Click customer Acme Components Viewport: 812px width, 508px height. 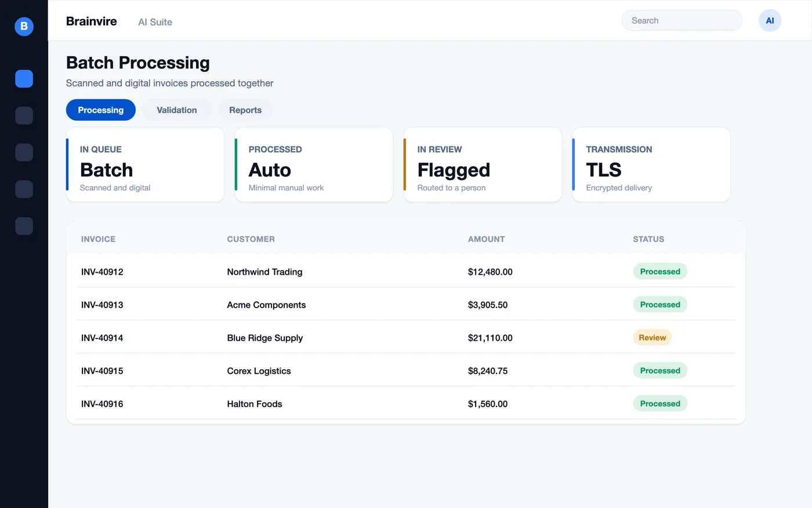[266, 305]
